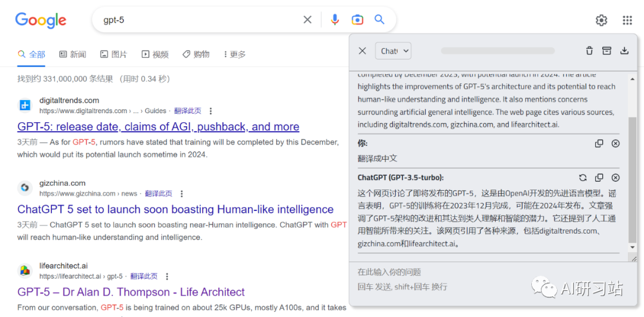Open the 更多 menu
Image resolution: width=644 pixels, height=317 pixels.
tap(234, 54)
